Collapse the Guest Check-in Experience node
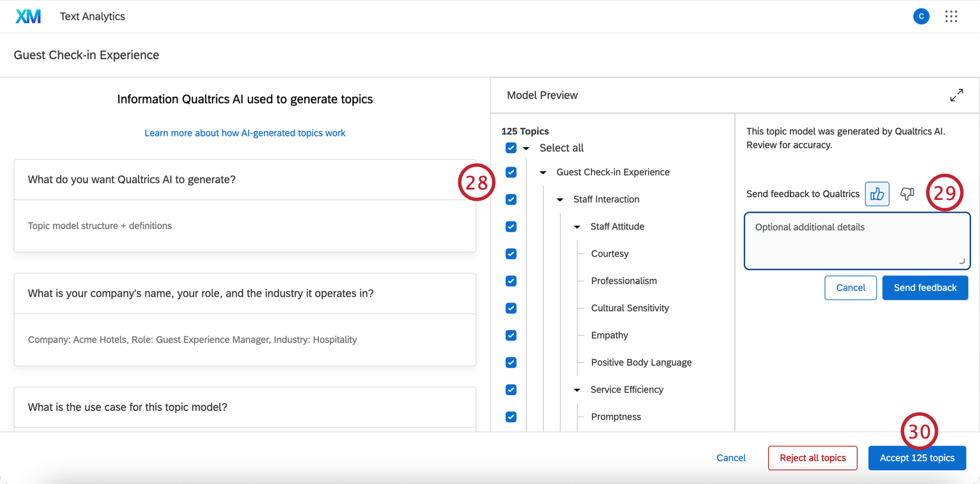 pyautogui.click(x=543, y=172)
